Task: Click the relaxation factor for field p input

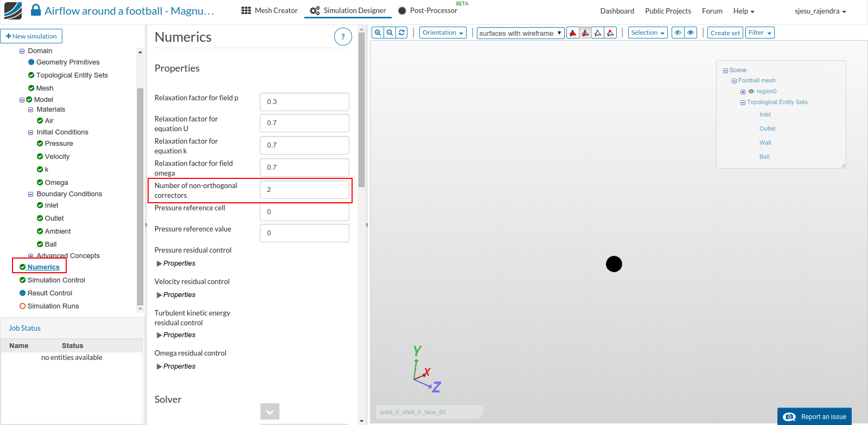Action: click(304, 102)
